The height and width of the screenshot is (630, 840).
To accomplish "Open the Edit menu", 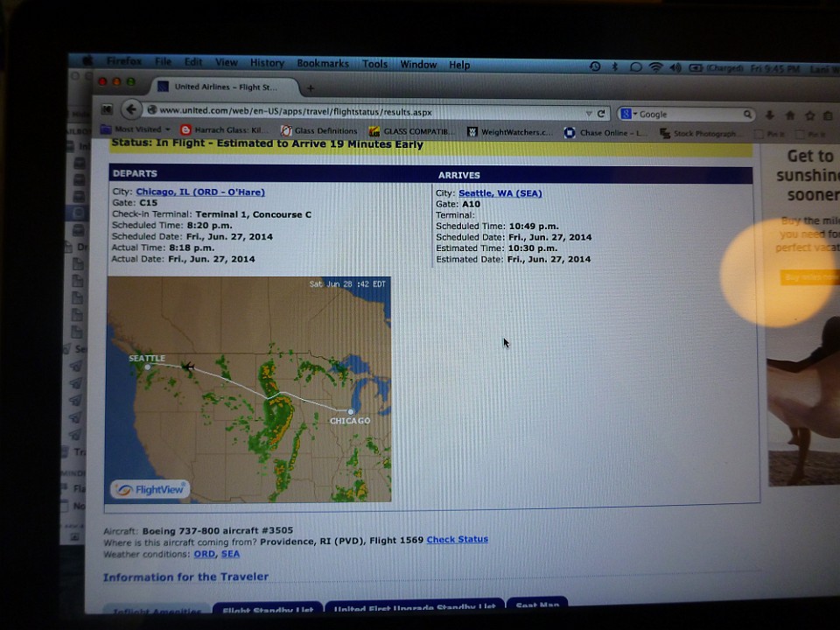I will click(x=193, y=62).
